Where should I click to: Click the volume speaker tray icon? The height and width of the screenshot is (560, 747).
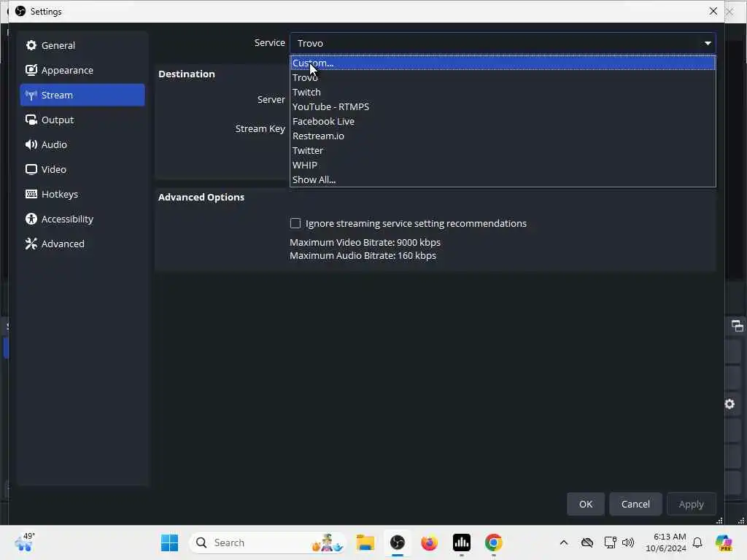tap(628, 542)
